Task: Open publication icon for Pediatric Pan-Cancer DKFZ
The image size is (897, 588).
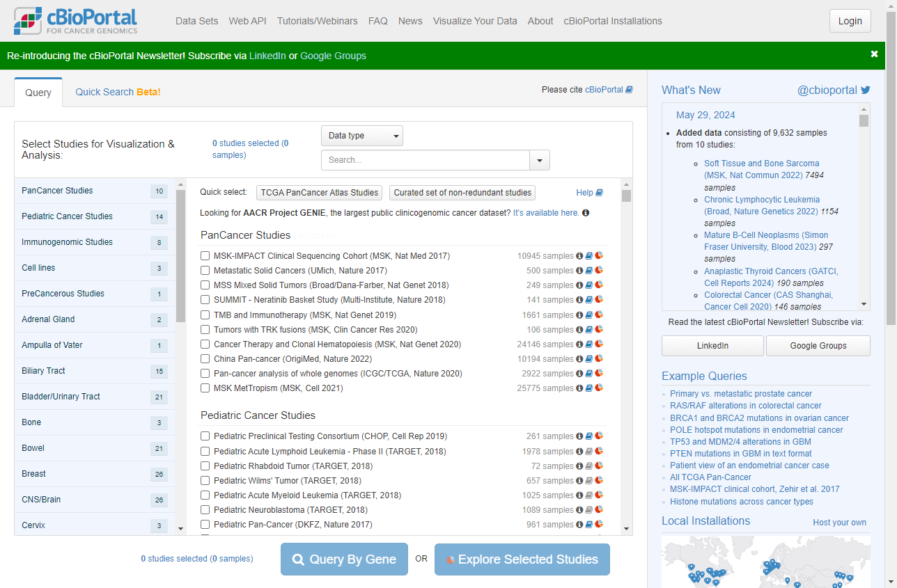Action: coord(589,525)
